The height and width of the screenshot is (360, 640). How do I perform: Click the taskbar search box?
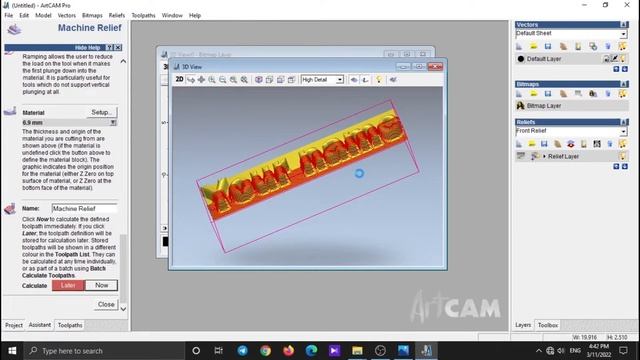pyautogui.click(x=104, y=351)
